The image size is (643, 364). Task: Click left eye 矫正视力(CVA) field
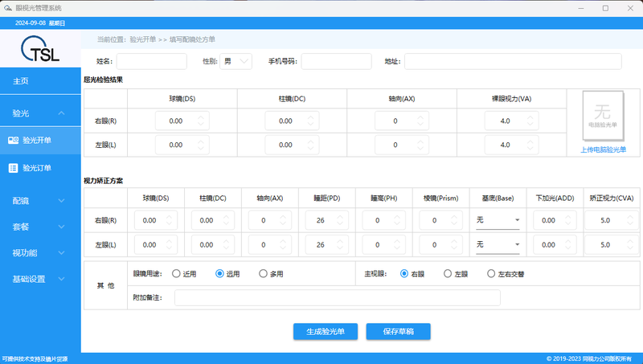tap(611, 245)
